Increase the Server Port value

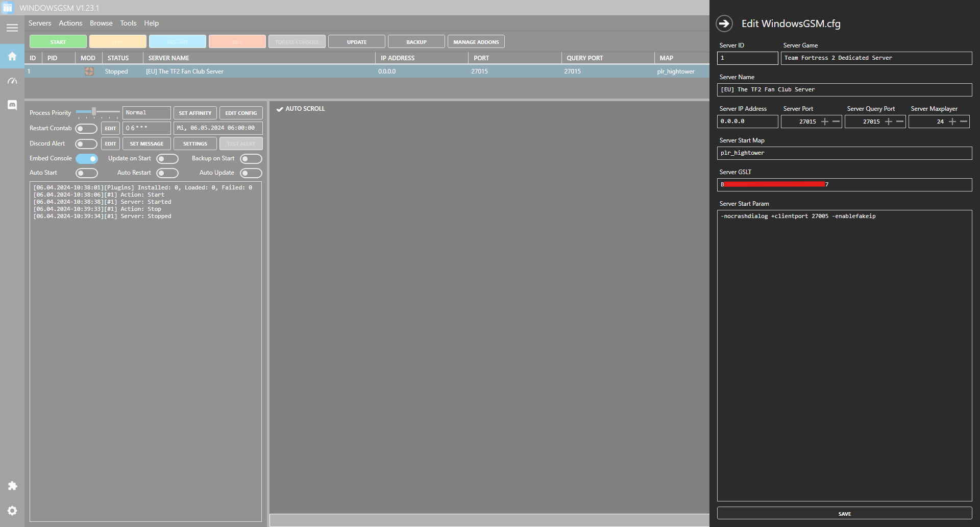click(x=825, y=122)
